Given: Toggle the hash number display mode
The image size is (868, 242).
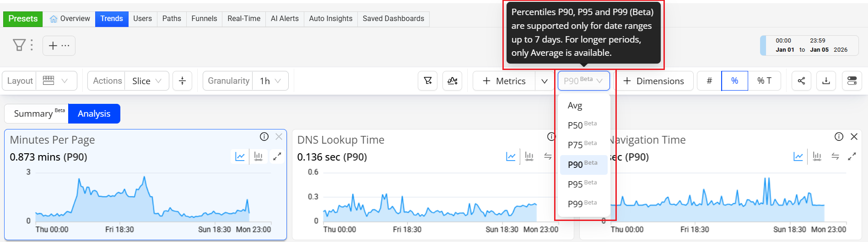Looking at the screenshot, I should tap(709, 81).
